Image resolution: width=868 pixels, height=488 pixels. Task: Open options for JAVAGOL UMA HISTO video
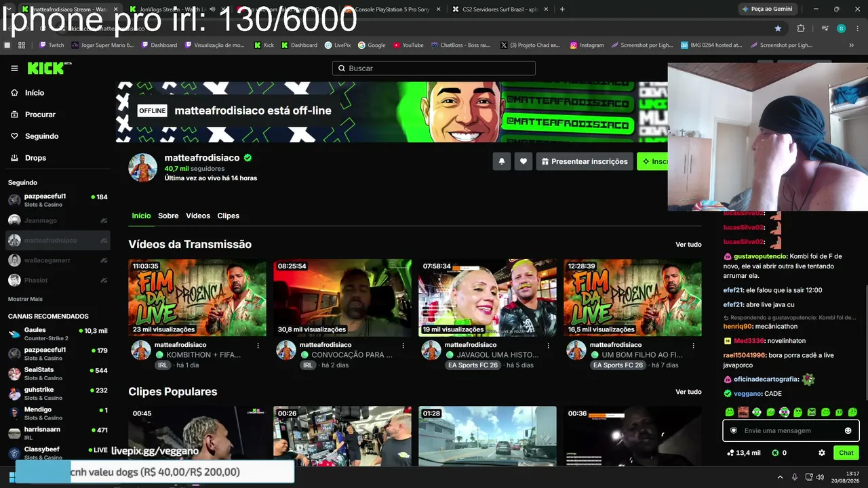548,346
